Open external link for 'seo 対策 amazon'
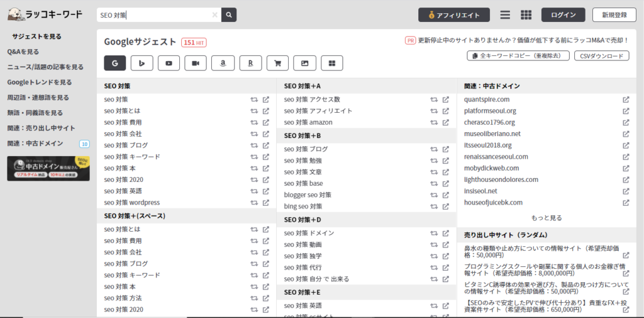This screenshot has height=318, width=644. coord(446,123)
